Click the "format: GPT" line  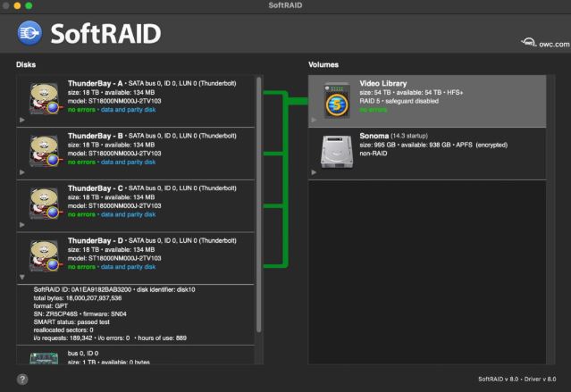pyautogui.click(x=51, y=306)
